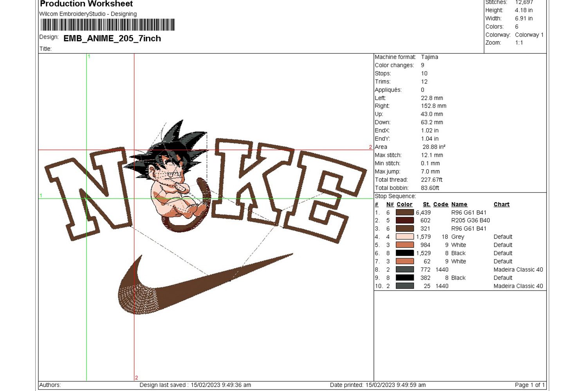Select the light pink Grey swatch in row 4
This screenshot has height=391, width=588.
coord(405,237)
